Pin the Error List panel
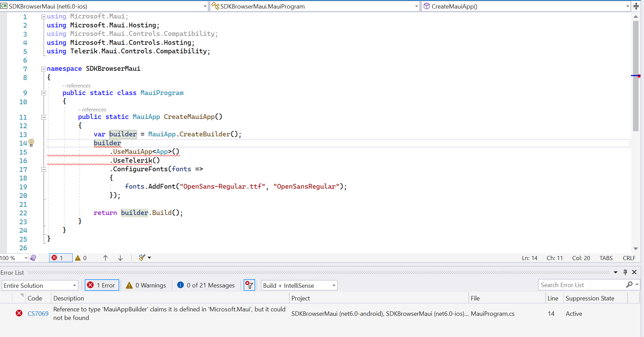The height and width of the screenshot is (337, 644). click(x=625, y=272)
